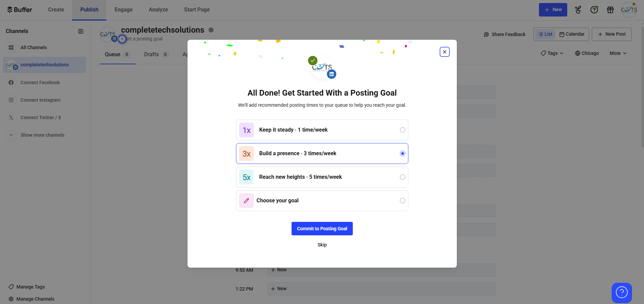The width and height of the screenshot is (644, 304).
Task: Open the More dropdown menu
Action: click(x=618, y=53)
